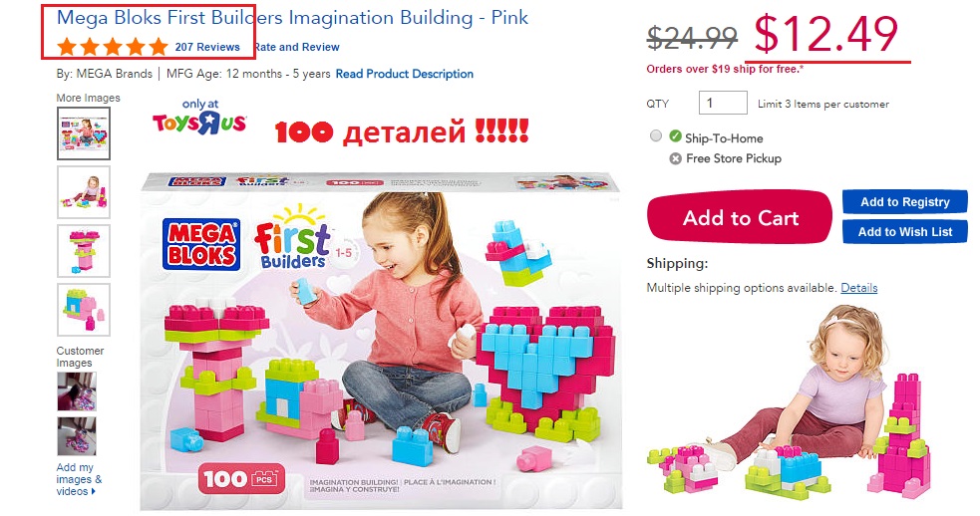Select fourth thumbnail showing block house
980x516 pixels.
point(84,309)
